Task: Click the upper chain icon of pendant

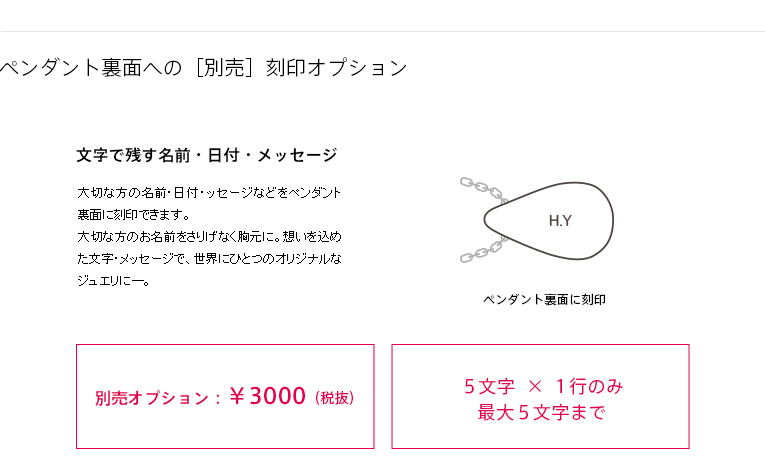Action: 483,190
